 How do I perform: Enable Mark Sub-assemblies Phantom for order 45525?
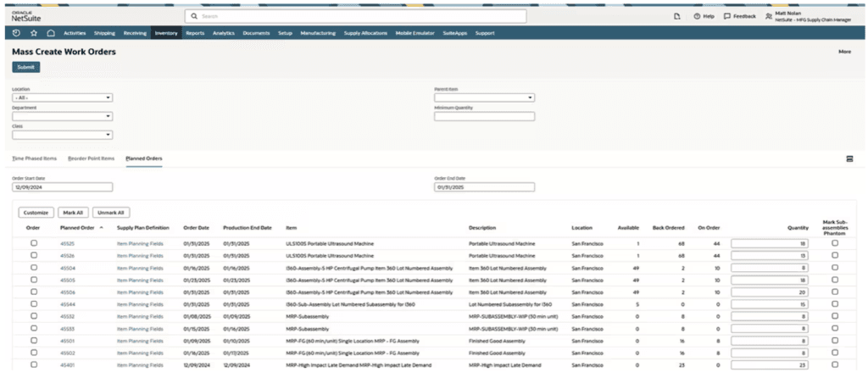[x=834, y=243]
